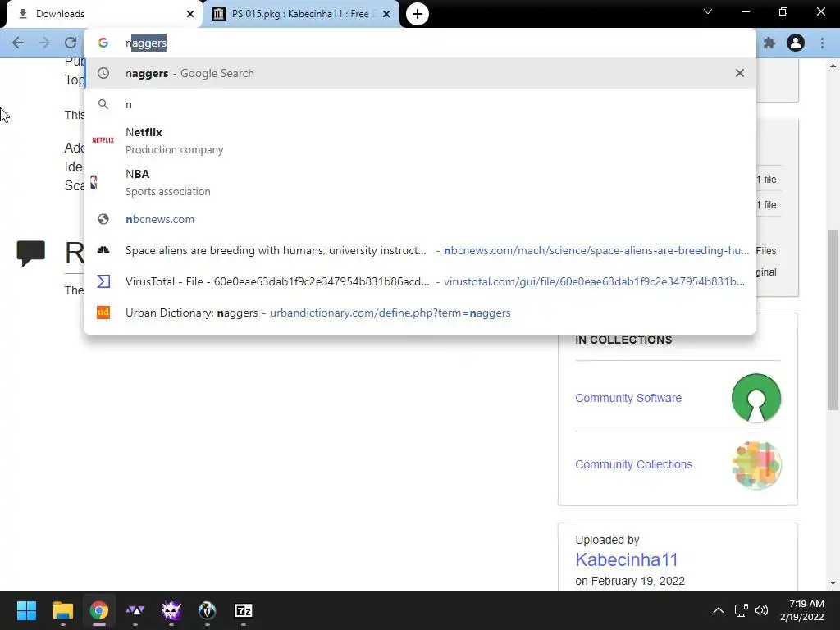Click the Urban Dictionary favicon
840x630 pixels.
click(x=103, y=313)
